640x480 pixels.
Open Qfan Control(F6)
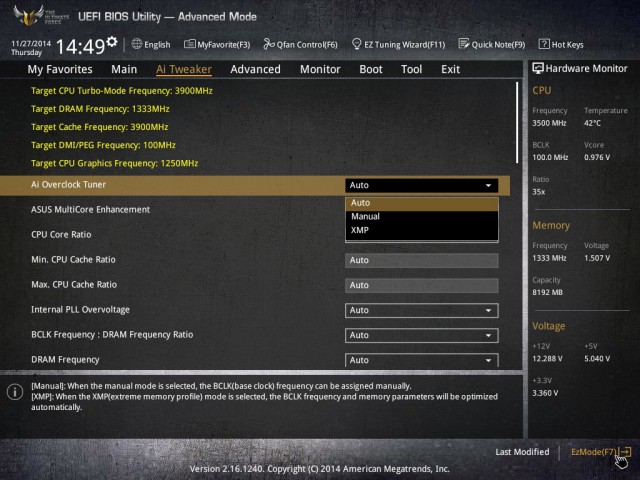click(x=300, y=44)
